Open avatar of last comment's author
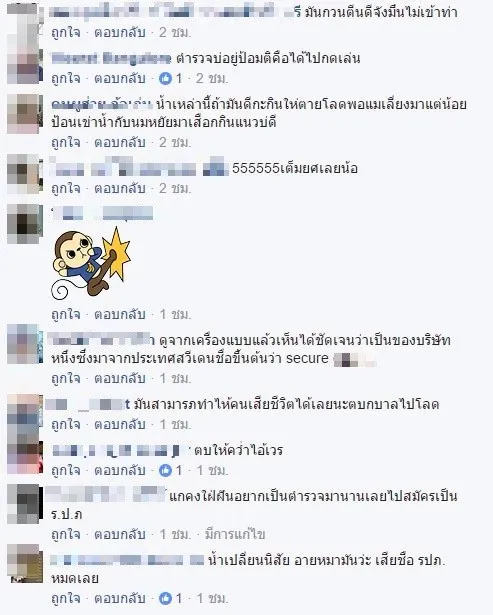493x615 pixels. click(x=25, y=563)
